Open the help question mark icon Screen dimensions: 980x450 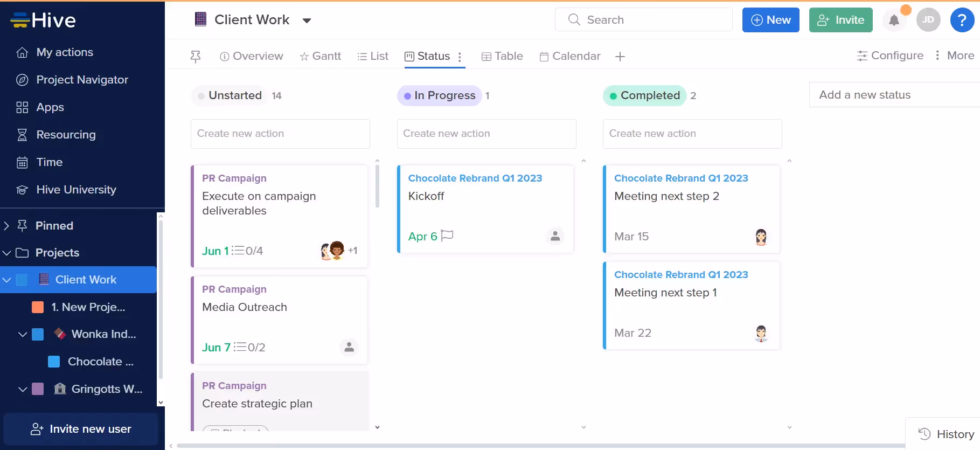point(962,20)
